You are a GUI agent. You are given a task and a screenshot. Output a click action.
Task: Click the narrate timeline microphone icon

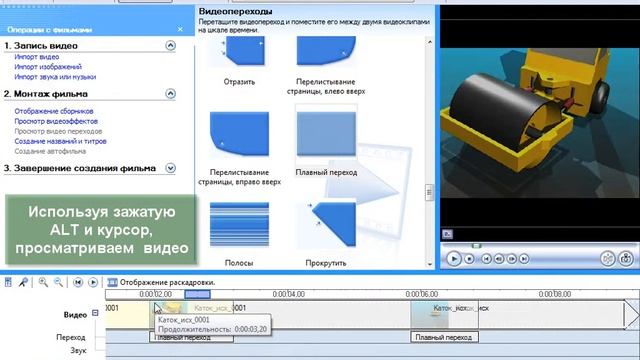point(23,282)
